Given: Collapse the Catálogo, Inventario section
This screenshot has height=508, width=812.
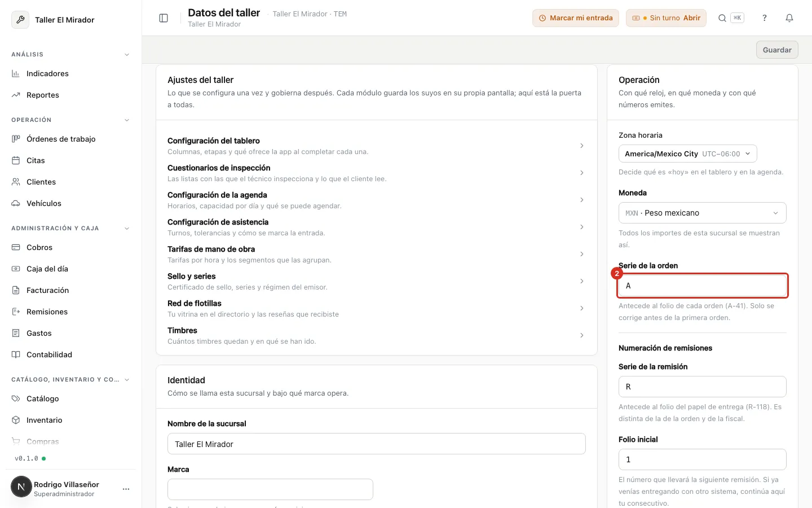Looking at the screenshot, I should pyautogui.click(x=127, y=380).
